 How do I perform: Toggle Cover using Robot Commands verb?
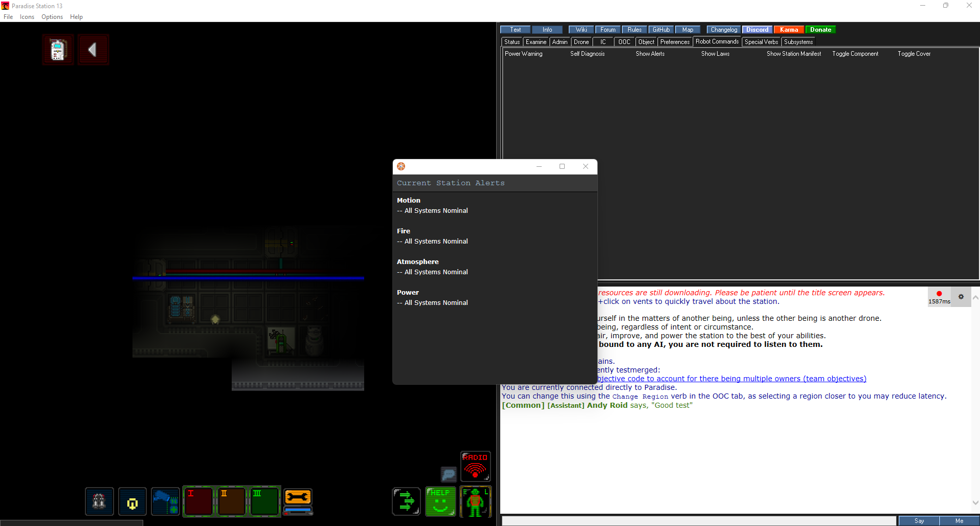point(914,53)
